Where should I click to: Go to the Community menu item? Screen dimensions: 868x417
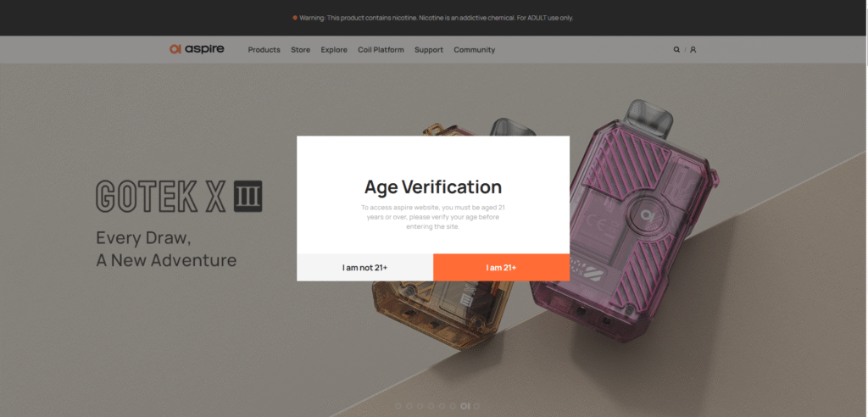click(x=474, y=50)
